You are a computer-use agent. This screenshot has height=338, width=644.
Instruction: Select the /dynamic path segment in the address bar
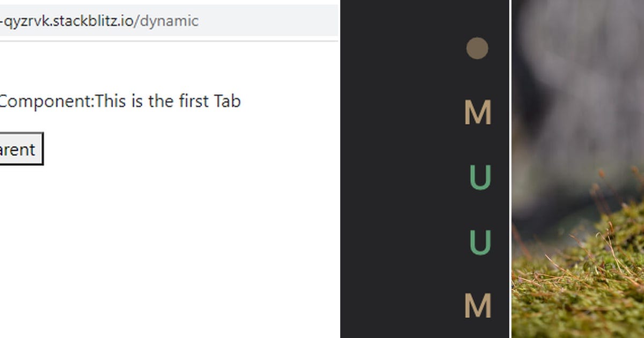pos(166,21)
